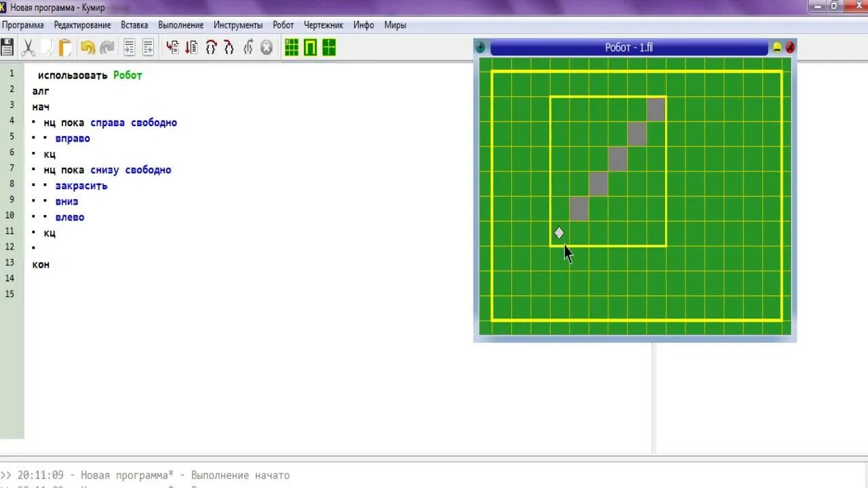Click the gray arrow with braces icon

248,47
